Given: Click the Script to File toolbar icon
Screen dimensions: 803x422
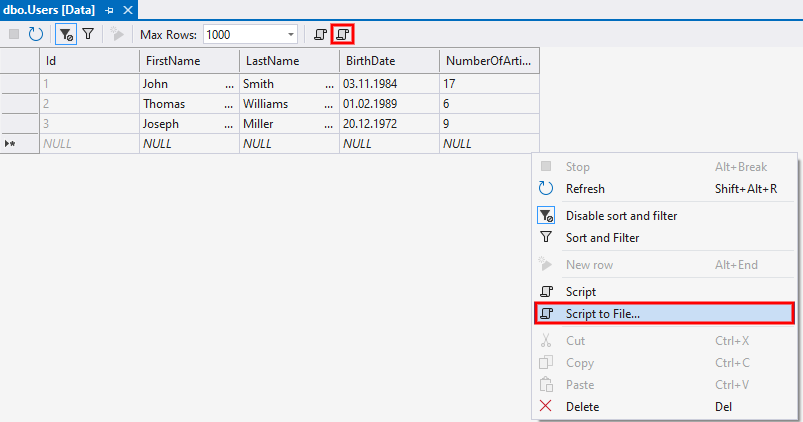Looking at the screenshot, I should pyautogui.click(x=343, y=34).
